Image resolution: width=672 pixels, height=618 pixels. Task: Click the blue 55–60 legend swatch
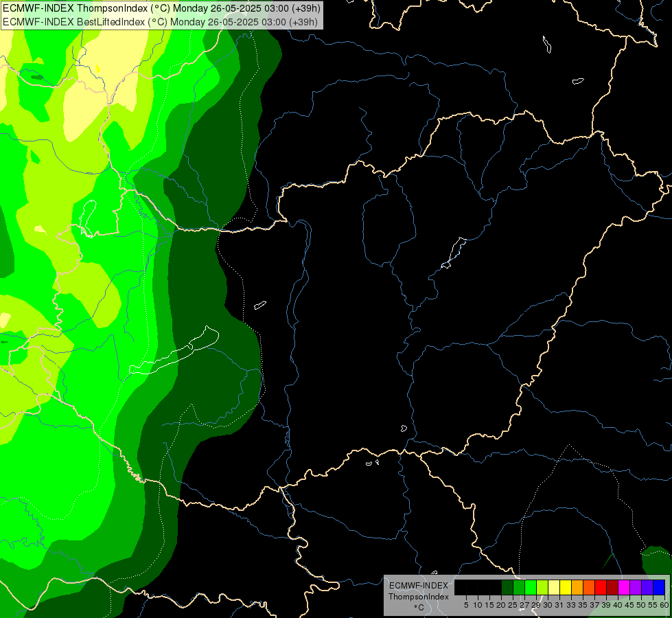tap(659, 587)
